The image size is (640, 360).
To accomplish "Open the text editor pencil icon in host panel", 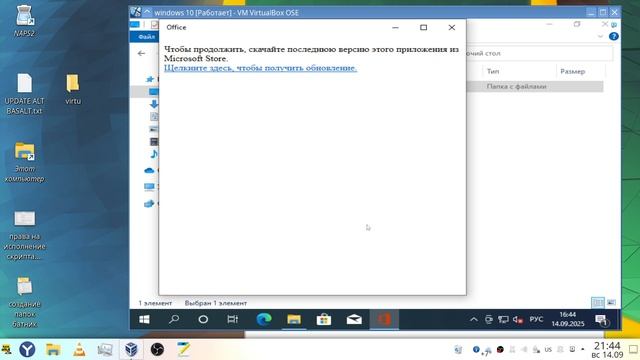I will pos(183,349).
